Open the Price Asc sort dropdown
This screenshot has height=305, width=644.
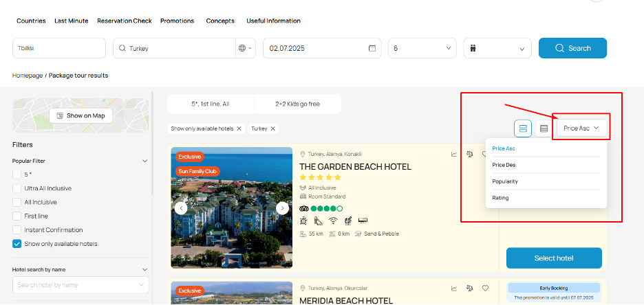(x=581, y=128)
